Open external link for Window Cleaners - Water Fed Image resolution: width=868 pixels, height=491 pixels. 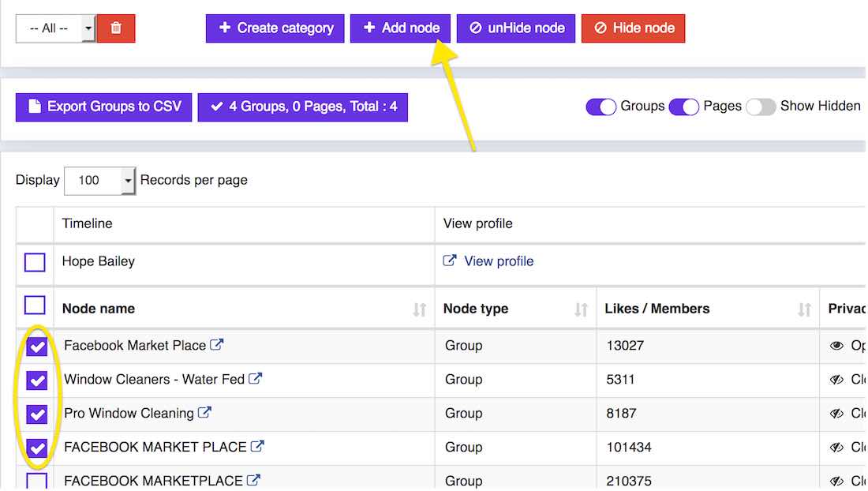[255, 379]
